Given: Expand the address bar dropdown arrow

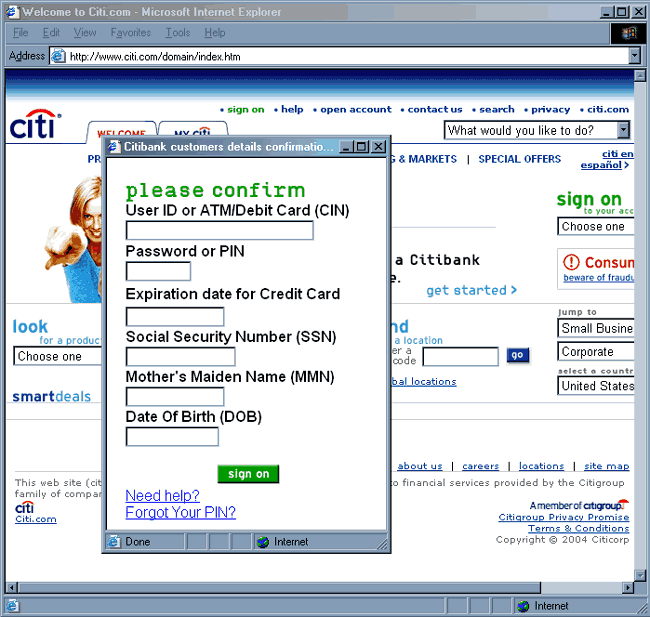Looking at the screenshot, I should (634, 56).
